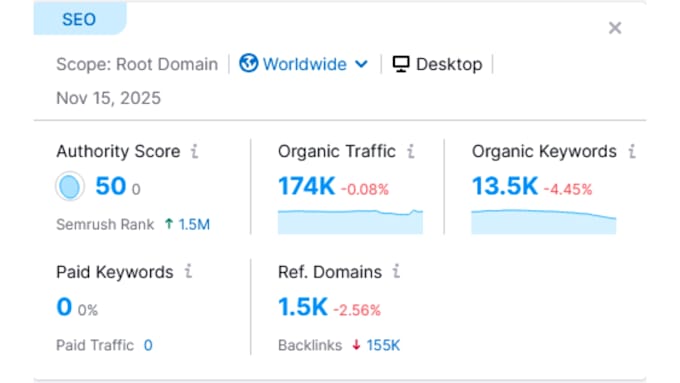
Task: Open the Authority Score value 50
Action: (111, 187)
